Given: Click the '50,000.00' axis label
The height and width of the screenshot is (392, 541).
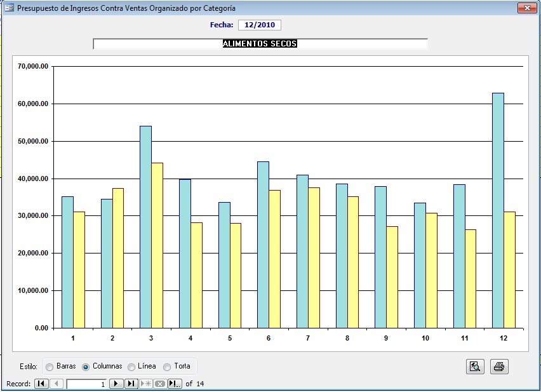Looking at the screenshot, I should [x=33, y=142].
